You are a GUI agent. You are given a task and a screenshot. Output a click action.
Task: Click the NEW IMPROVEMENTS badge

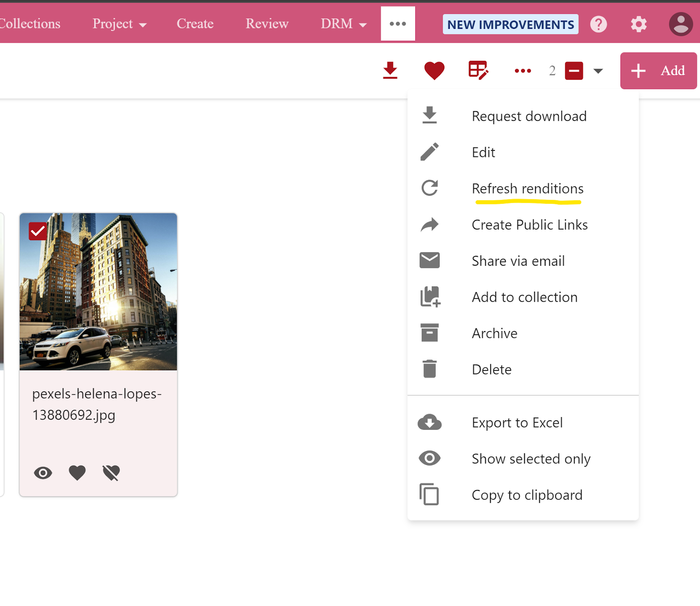(x=511, y=24)
